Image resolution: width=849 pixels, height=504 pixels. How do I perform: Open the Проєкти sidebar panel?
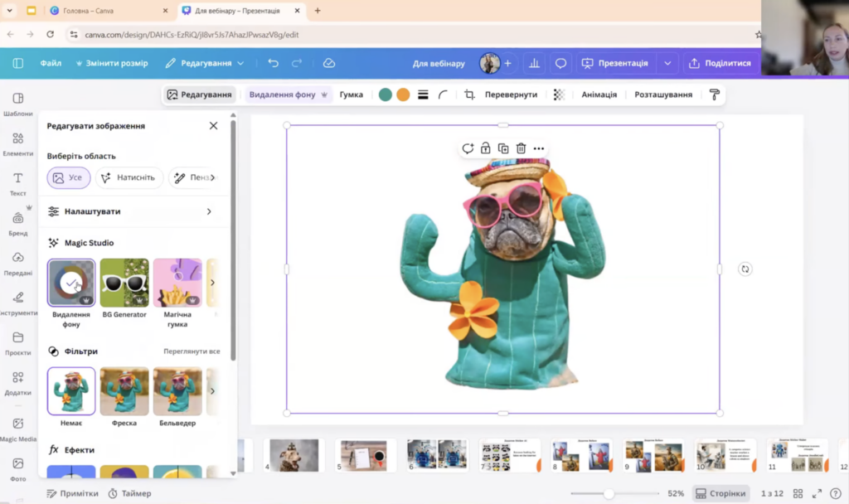[18, 344]
